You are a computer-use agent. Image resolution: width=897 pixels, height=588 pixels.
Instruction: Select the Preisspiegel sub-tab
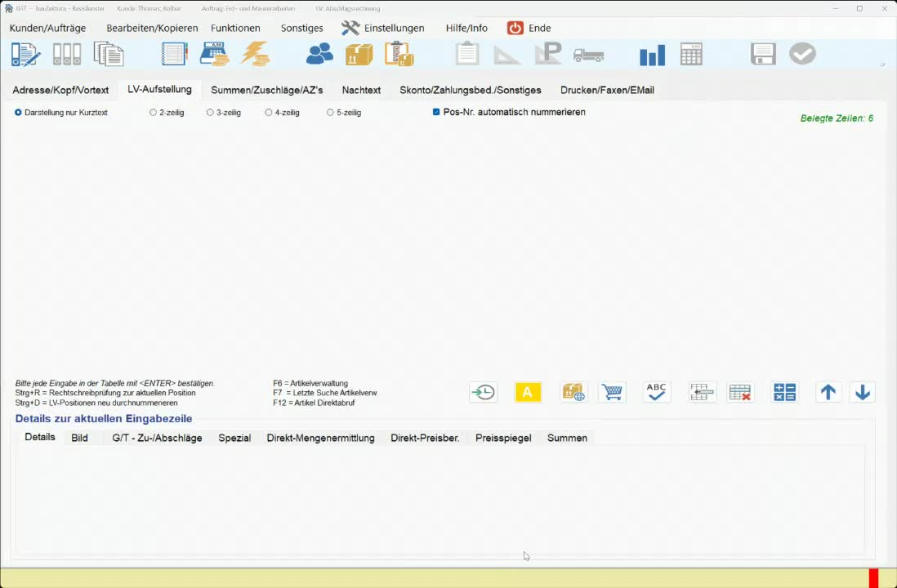pos(503,438)
